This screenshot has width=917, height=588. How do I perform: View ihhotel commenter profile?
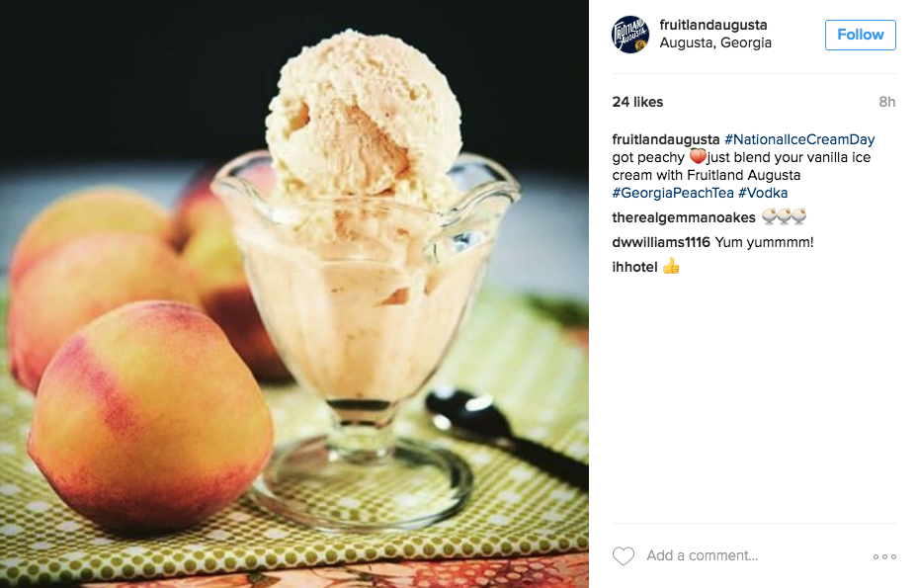[x=634, y=267]
